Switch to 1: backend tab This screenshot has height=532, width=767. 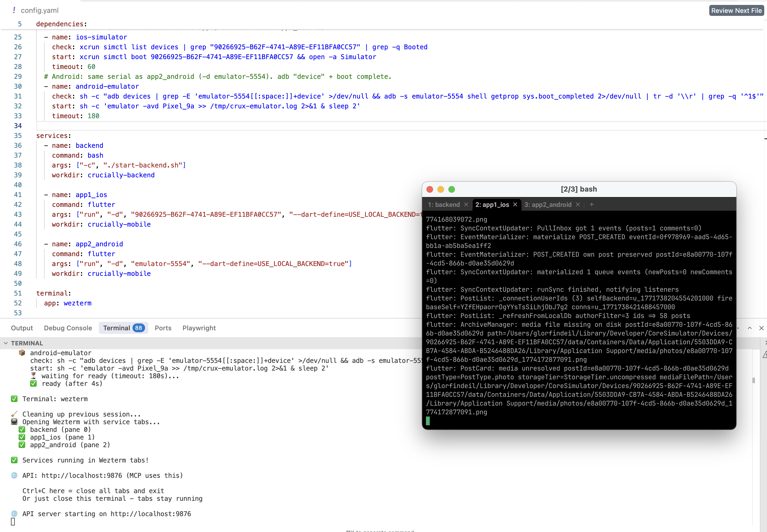pos(444,205)
